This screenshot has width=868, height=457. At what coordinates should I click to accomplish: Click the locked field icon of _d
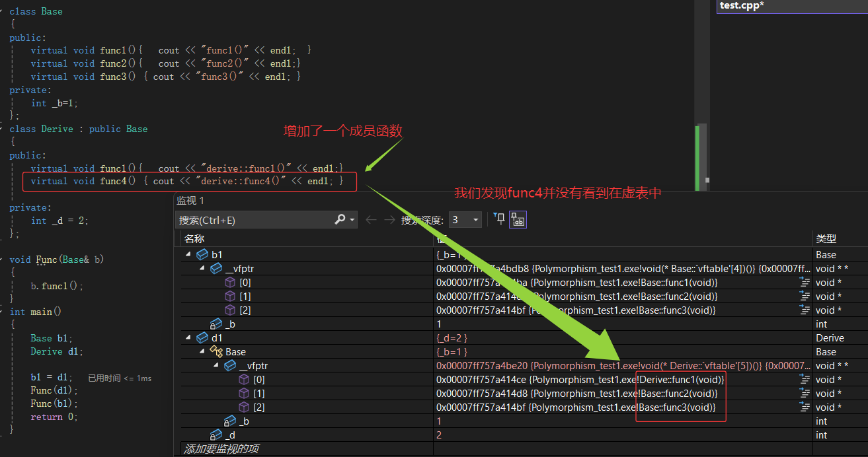[216, 435]
